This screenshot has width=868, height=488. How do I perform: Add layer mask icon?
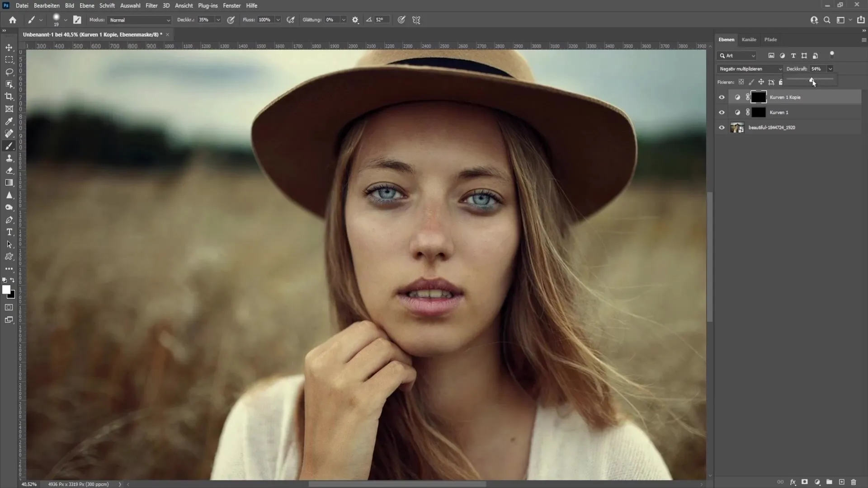805,482
